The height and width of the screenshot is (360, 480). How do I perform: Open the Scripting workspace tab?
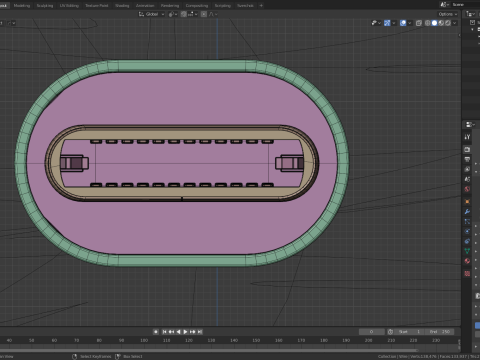tap(222, 5)
